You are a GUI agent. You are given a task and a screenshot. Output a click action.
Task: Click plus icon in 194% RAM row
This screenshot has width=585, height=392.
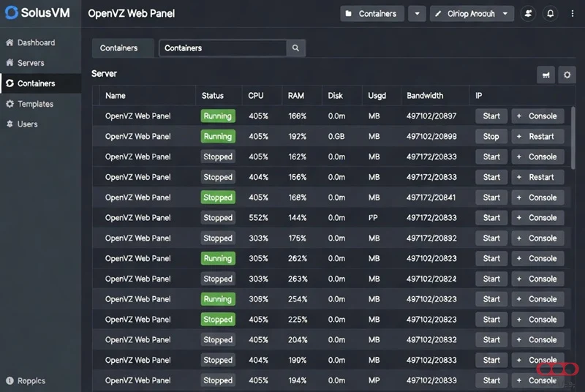tap(519, 380)
